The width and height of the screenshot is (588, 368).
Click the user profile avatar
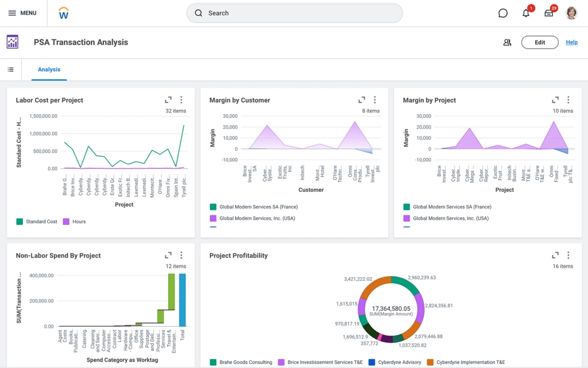pos(572,13)
